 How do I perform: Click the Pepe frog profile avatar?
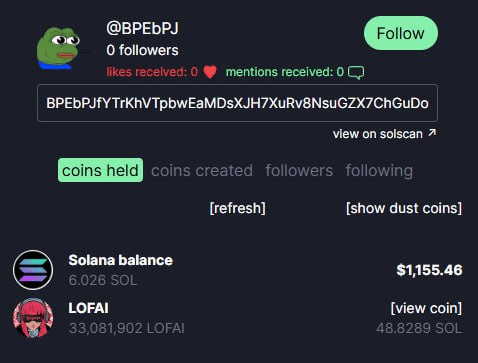point(58,48)
